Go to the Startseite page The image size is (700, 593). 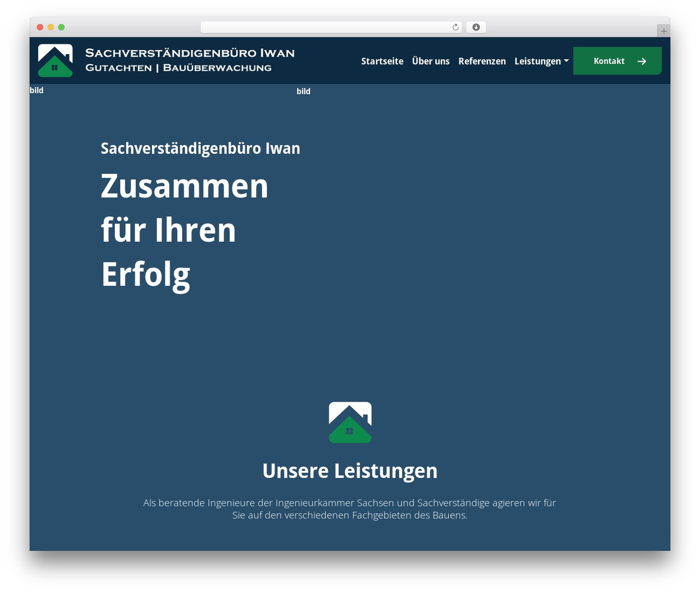click(382, 61)
